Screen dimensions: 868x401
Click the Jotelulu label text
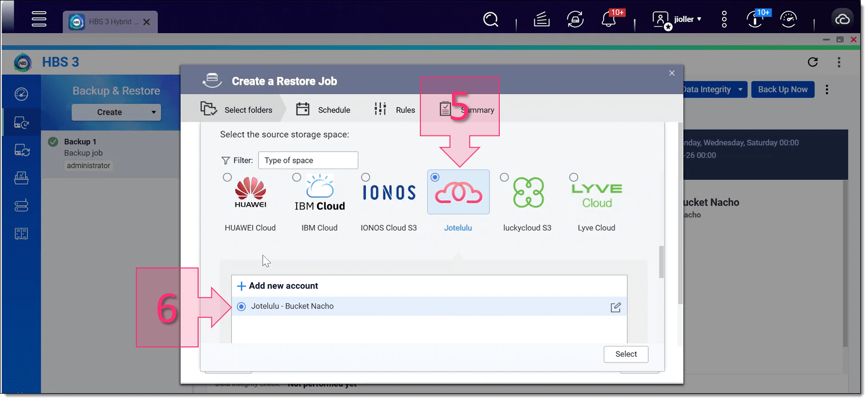[458, 228]
